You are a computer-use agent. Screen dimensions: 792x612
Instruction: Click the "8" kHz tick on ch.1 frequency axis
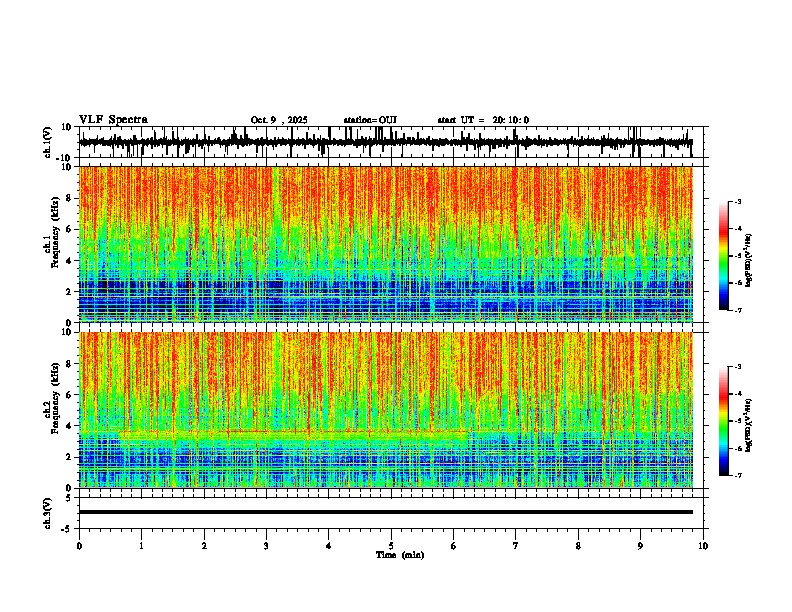pos(70,198)
